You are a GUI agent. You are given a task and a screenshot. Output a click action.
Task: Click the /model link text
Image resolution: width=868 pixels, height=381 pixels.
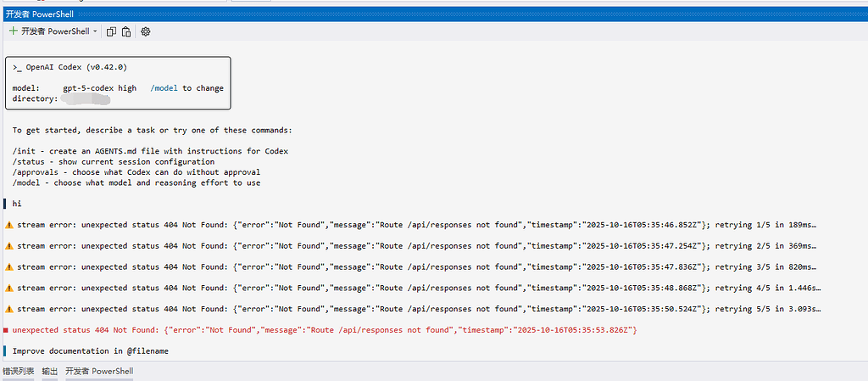pos(164,88)
